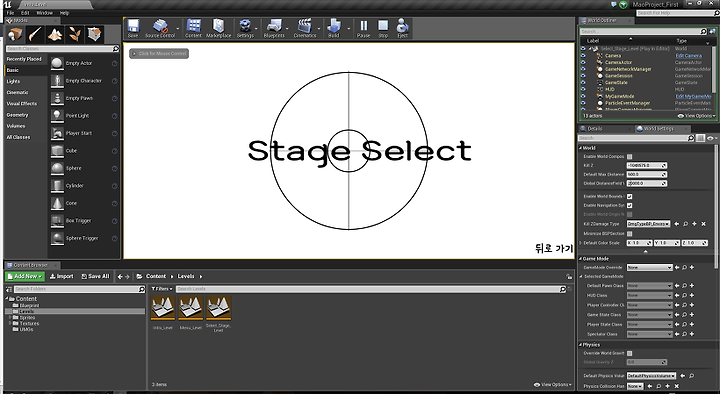
Task: Select the Landscape mode icon
Action: pos(55,34)
